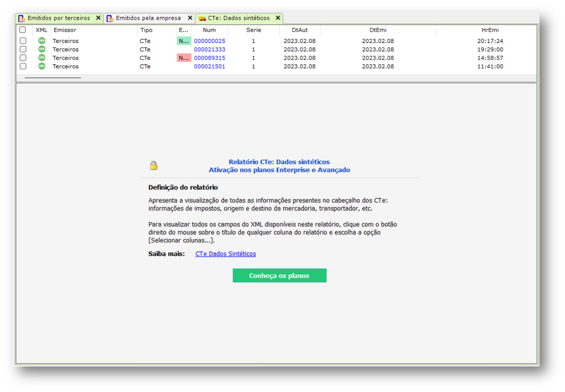Open XML icon for CTe 000021333

[42, 49]
